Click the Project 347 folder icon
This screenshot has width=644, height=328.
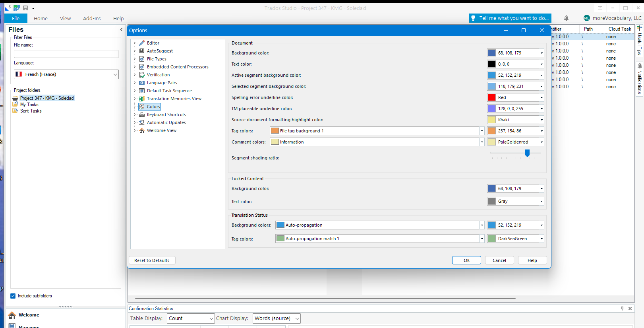pyautogui.click(x=15, y=98)
